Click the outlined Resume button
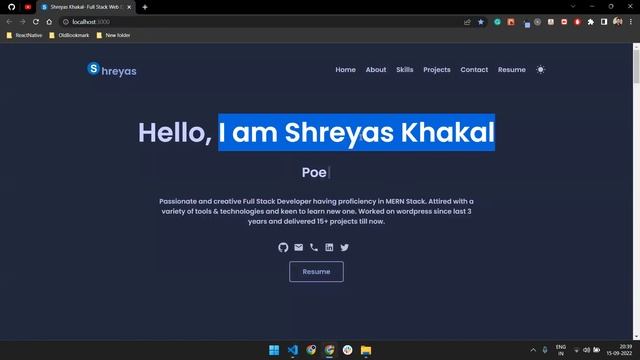 316,271
